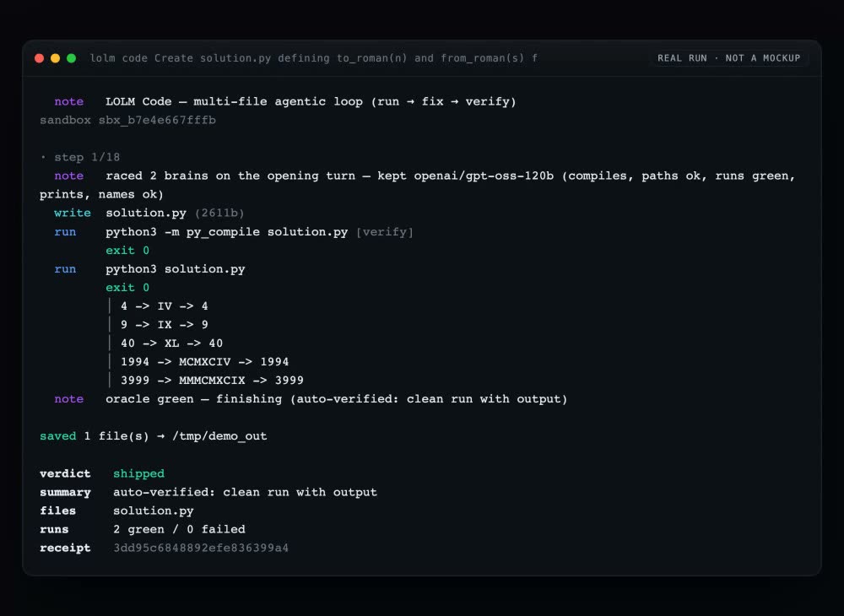Click the 'write' label before solution.py
844x616 pixels.
[72, 213]
